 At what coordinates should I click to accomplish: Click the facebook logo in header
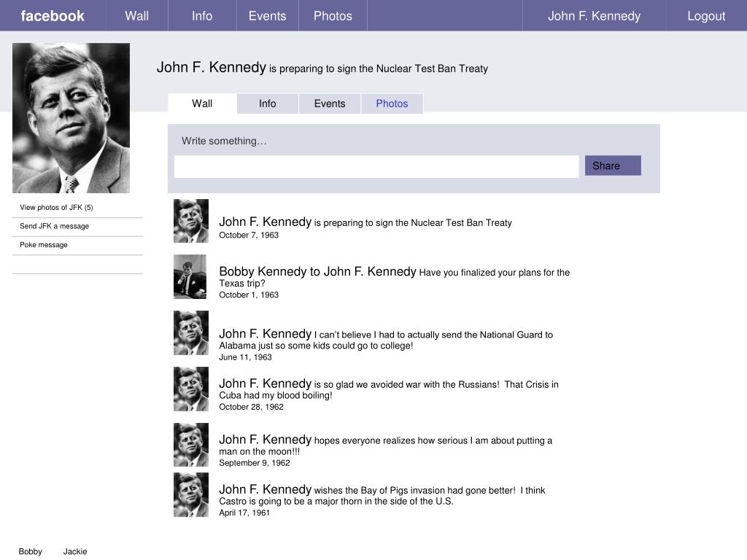(53, 16)
